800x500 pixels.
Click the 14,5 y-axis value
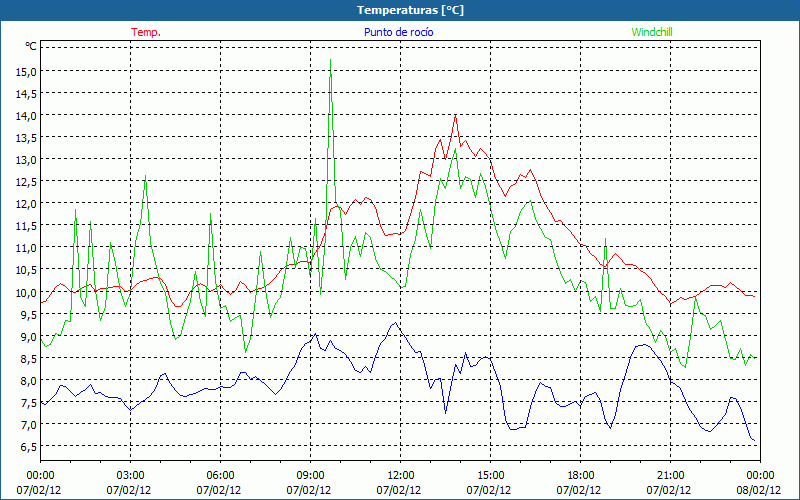[x=27, y=93]
